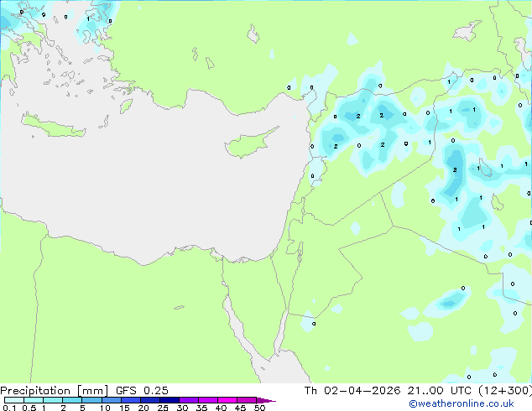
Task: Click the '0.5' legend value label
Action: tap(29, 408)
